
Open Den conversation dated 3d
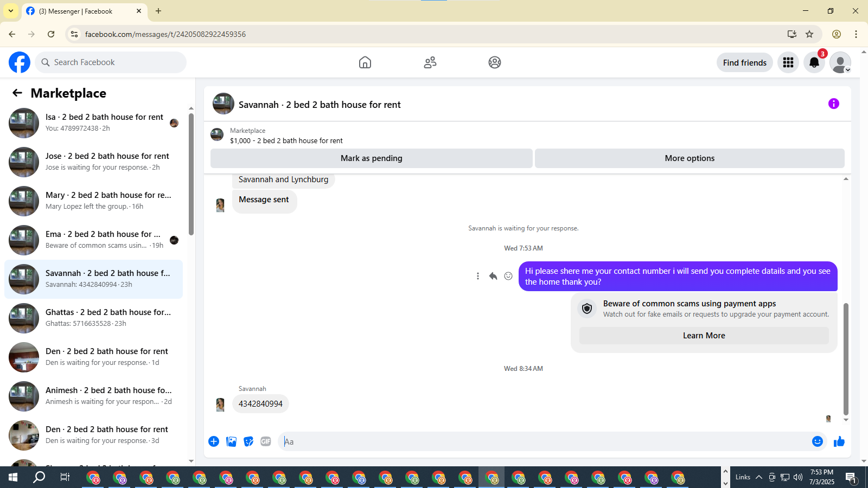click(x=94, y=435)
